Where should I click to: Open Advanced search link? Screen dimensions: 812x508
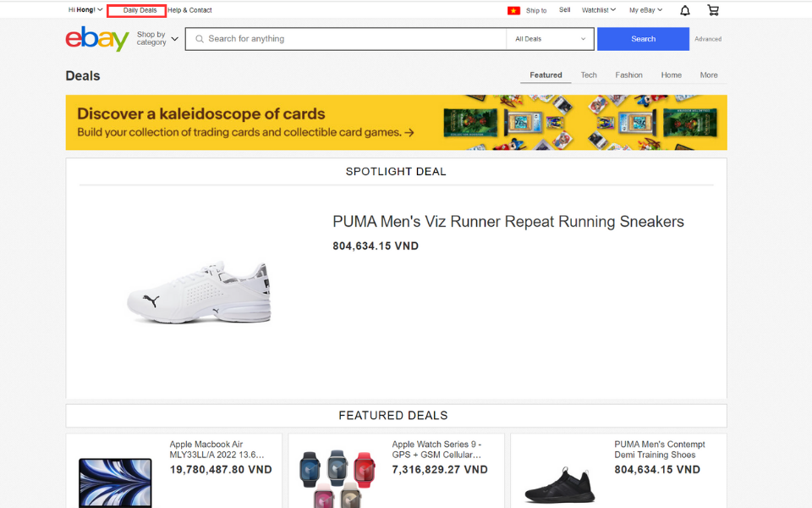708,39
